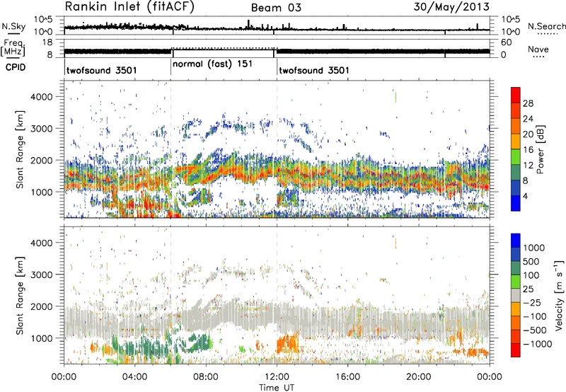566x392 pixels.
Task: Click the velocity color bar
Action: pyautogui.click(x=516, y=295)
